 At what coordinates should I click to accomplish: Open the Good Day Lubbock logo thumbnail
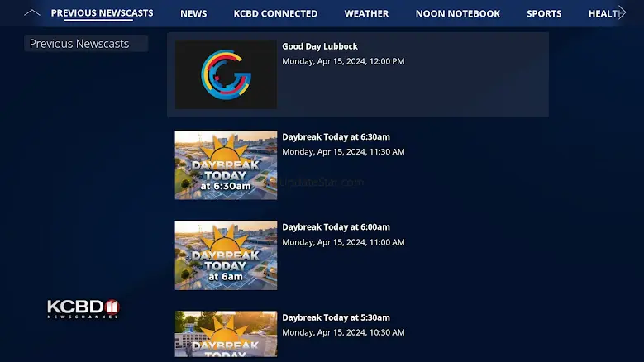click(x=226, y=74)
